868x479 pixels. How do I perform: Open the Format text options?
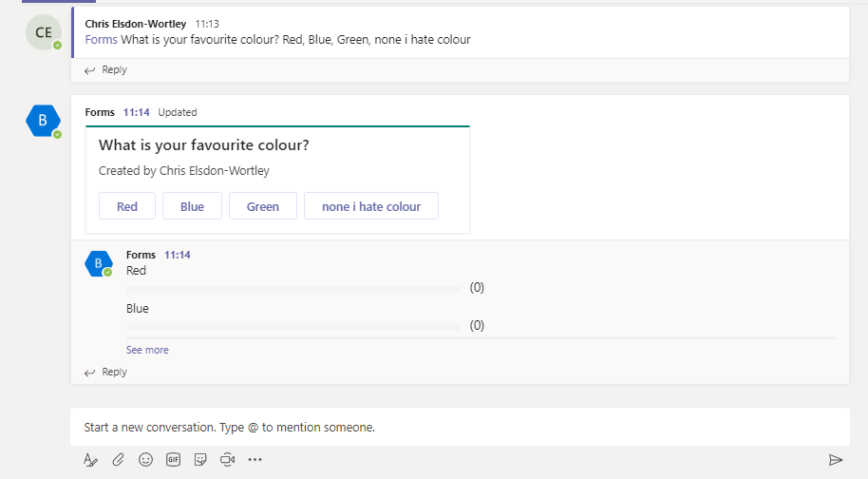coord(91,459)
